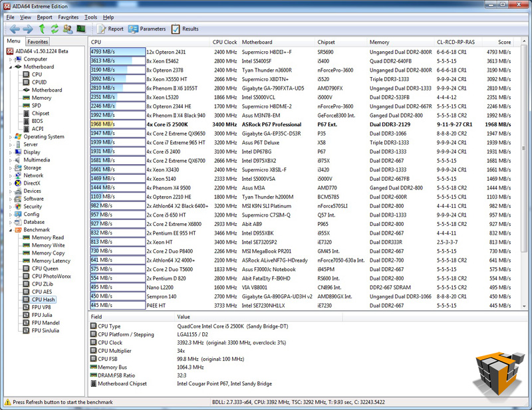Switch to the Favorites tab
The image size is (532, 410).
(38, 42)
